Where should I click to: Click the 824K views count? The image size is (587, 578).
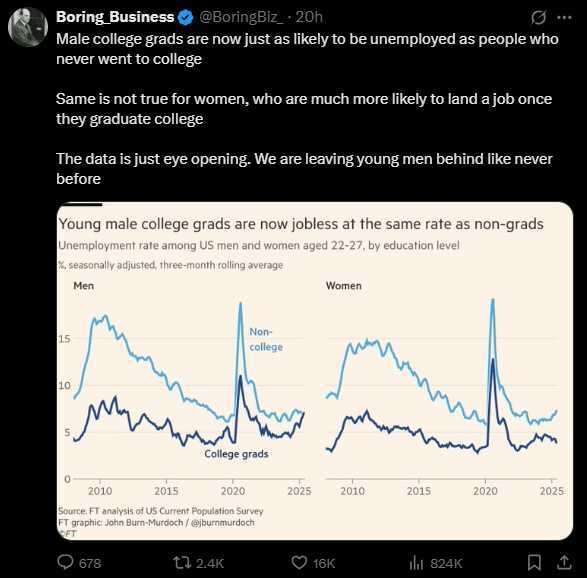click(x=446, y=563)
